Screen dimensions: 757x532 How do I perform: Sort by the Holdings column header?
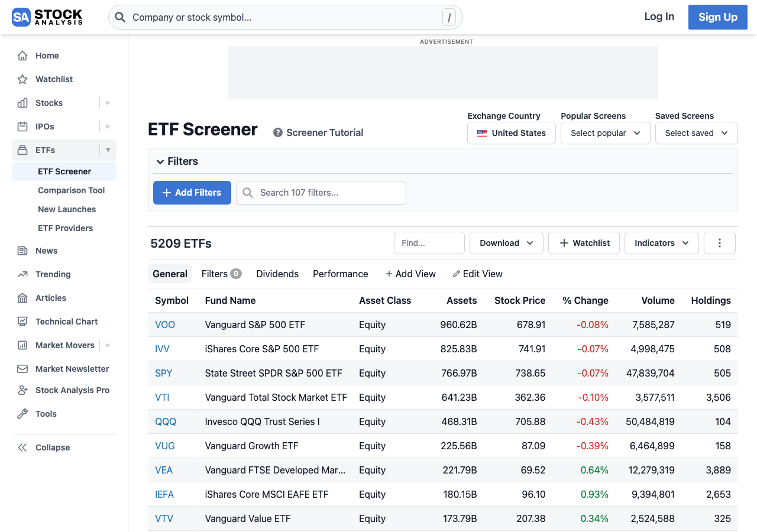click(x=711, y=300)
